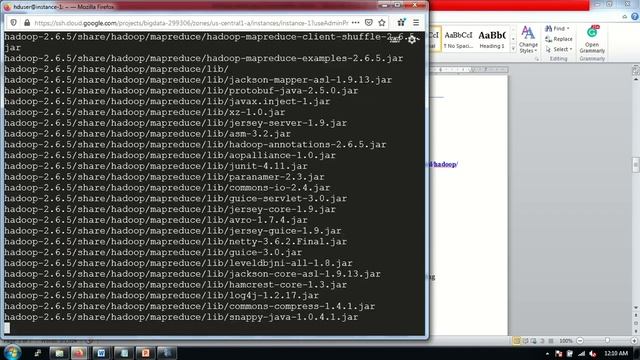Toggle the Word ruler view button

(636, 70)
